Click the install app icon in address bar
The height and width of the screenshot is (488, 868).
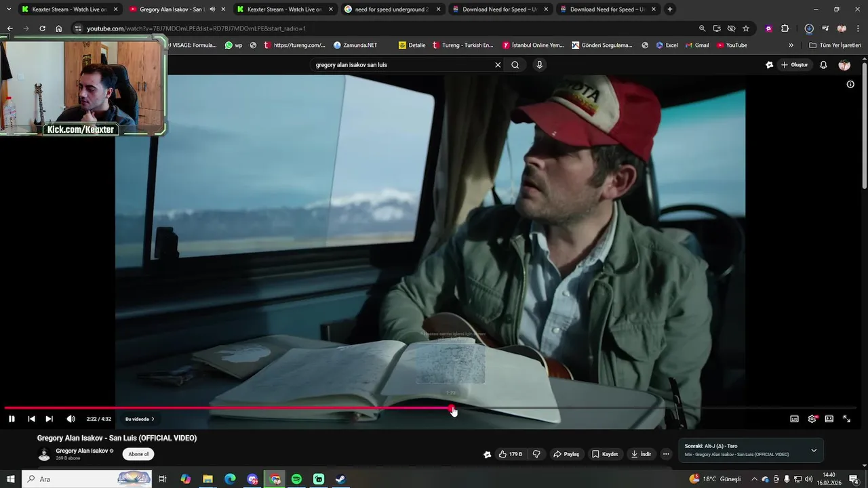click(717, 28)
